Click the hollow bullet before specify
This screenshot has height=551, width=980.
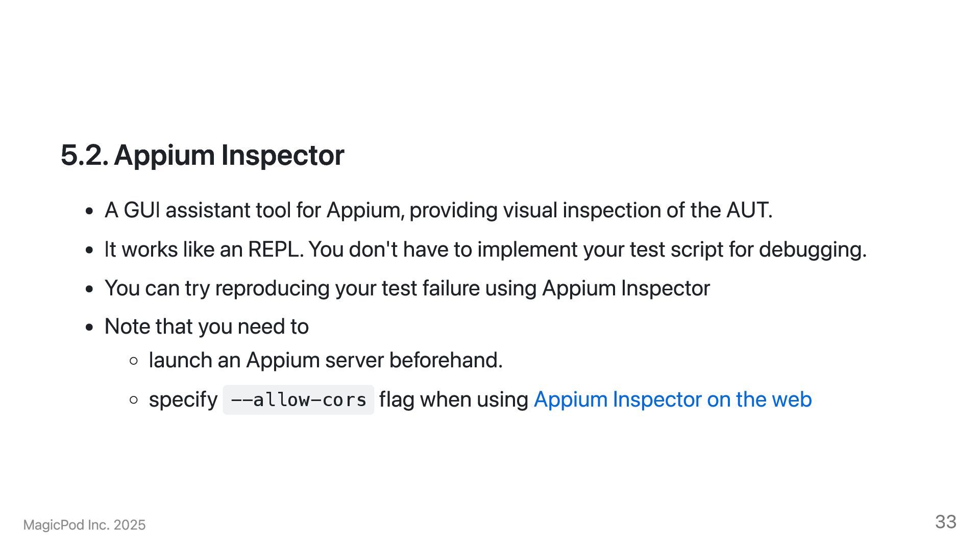(134, 400)
